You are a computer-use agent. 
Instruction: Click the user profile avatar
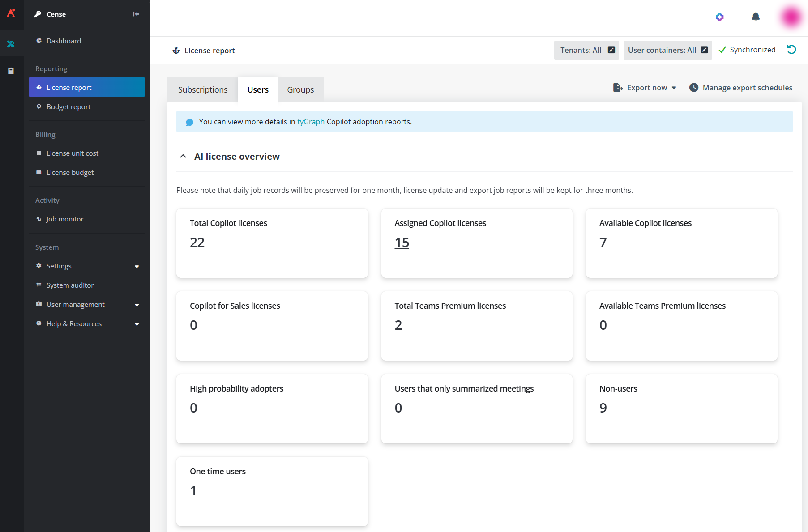(x=791, y=17)
